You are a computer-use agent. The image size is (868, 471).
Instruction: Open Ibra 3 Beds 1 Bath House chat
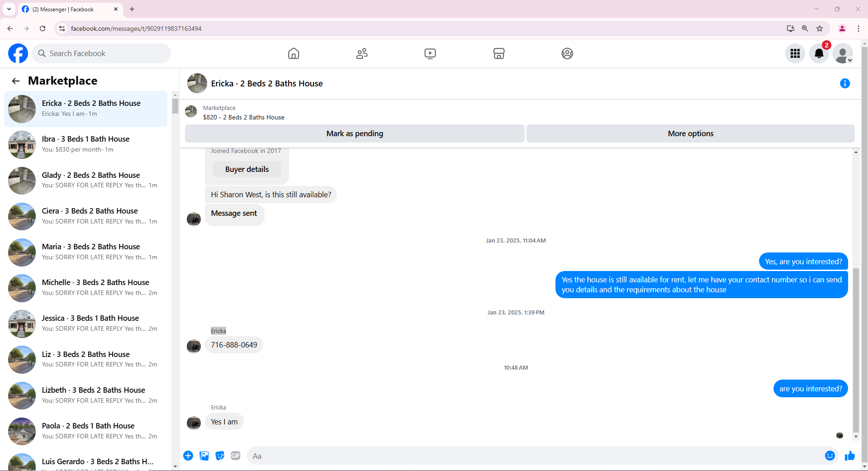[86, 145]
